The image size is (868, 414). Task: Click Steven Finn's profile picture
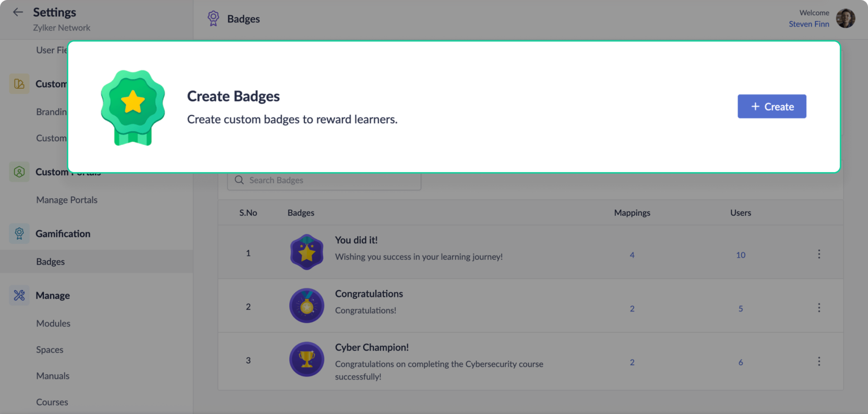[845, 18]
